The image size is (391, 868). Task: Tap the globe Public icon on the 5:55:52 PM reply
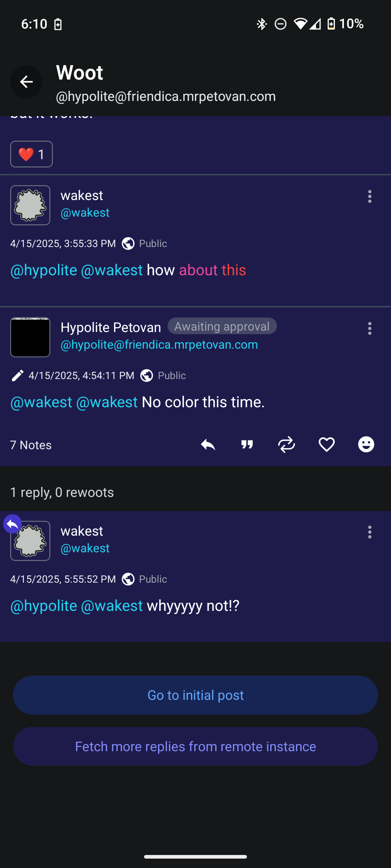pyautogui.click(x=128, y=579)
